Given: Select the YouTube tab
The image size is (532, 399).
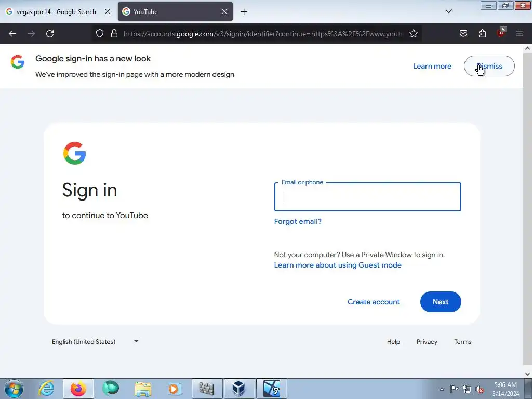Looking at the screenshot, I should pyautogui.click(x=175, y=11).
